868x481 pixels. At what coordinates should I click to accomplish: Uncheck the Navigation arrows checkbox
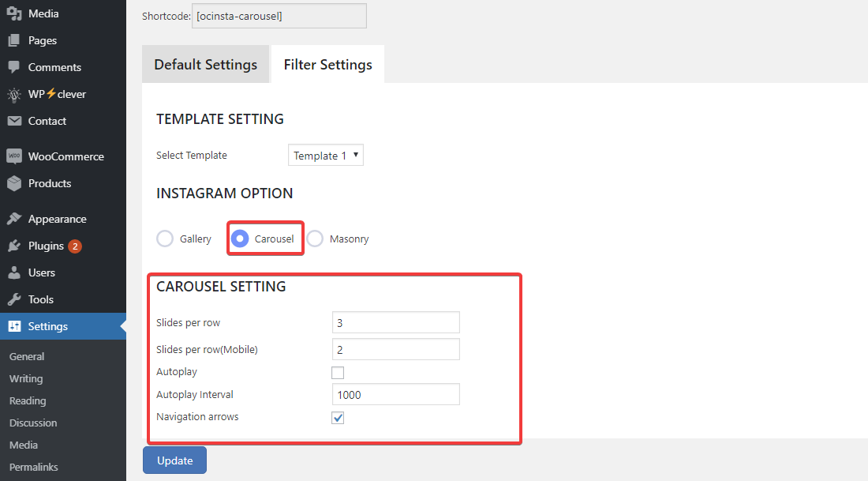pyautogui.click(x=338, y=418)
